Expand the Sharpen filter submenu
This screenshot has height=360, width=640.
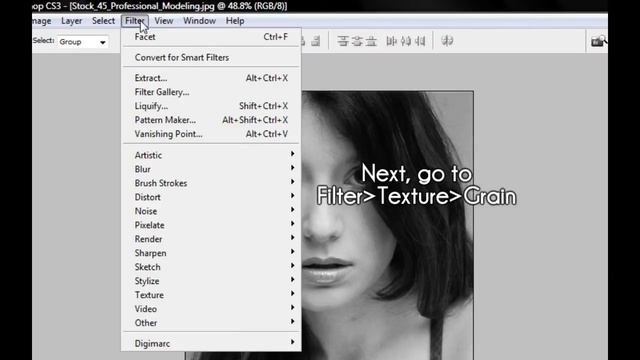tap(211, 253)
